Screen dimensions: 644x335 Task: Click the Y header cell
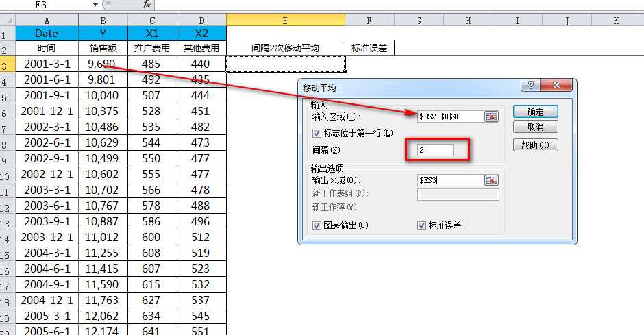coord(103,34)
